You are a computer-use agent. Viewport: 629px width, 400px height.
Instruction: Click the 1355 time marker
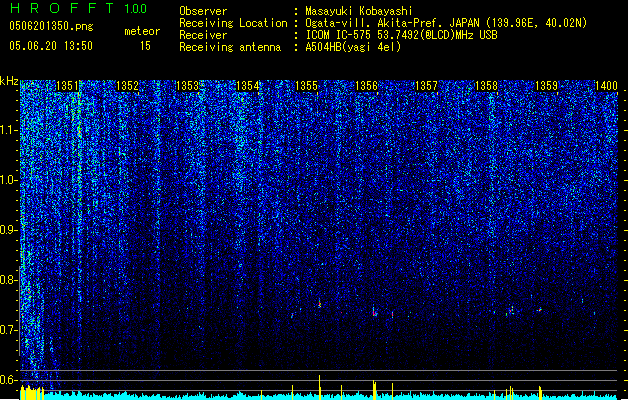(306, 86)
